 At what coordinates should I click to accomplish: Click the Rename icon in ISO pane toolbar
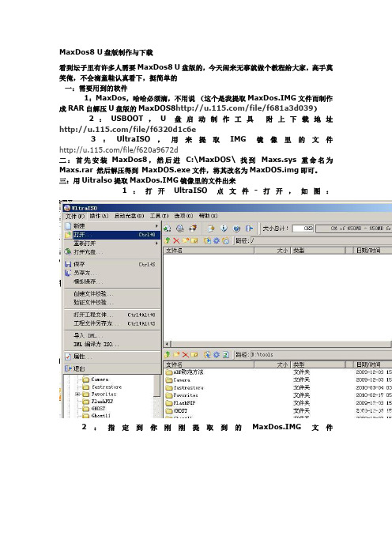[194, 240]
